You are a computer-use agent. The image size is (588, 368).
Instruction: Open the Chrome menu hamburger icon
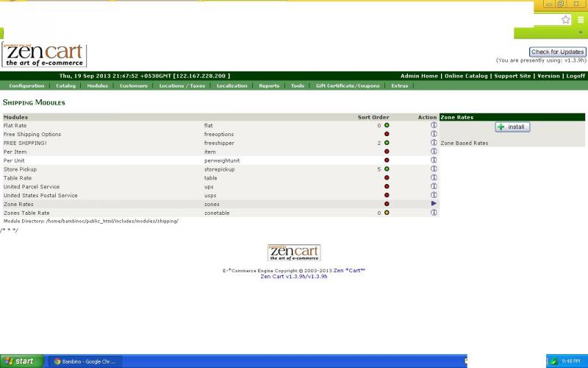tap(581, 20)
